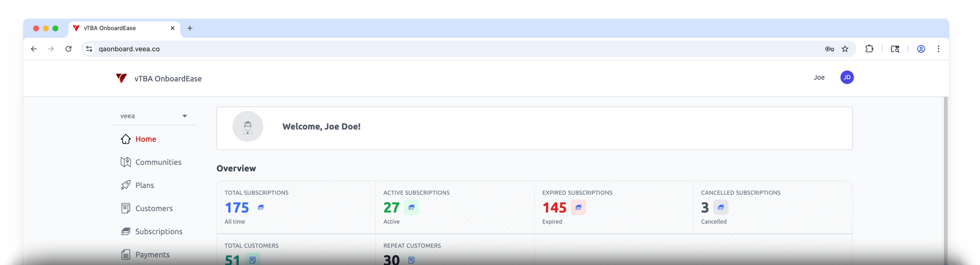
Task: Click the tab search icon in Chrome toolbar
Action: point(895,49)
